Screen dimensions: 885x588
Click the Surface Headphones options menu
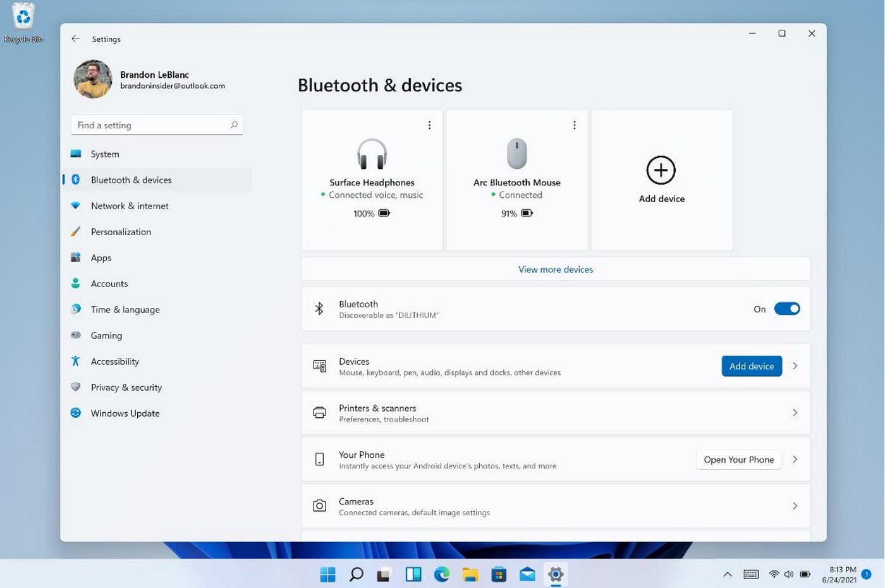[x=429, y=125]
